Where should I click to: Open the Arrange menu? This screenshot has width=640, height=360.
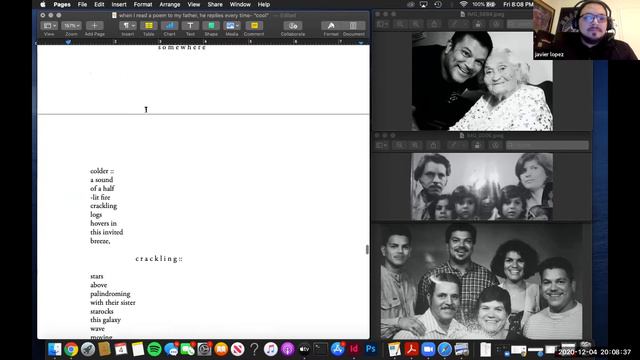coord(170,4)
